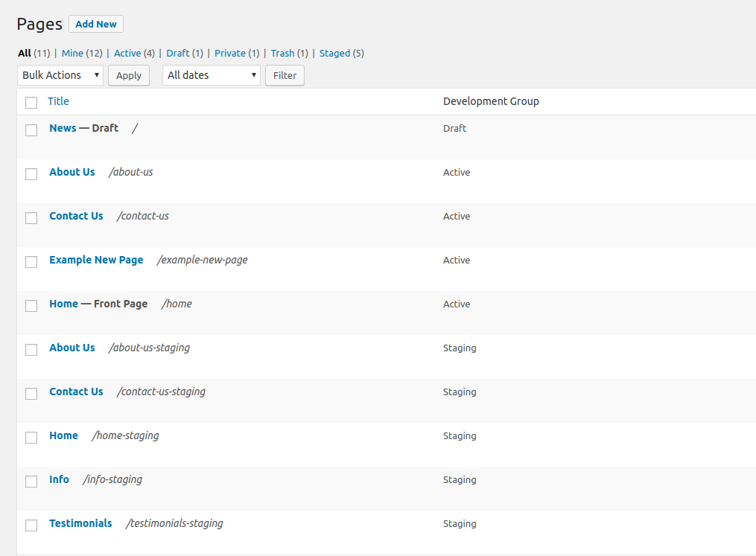This screenshot has width=756, height=556.
Task: Toggle the select-all checkbox beside Title header
Action: click(x=31, y=103)
